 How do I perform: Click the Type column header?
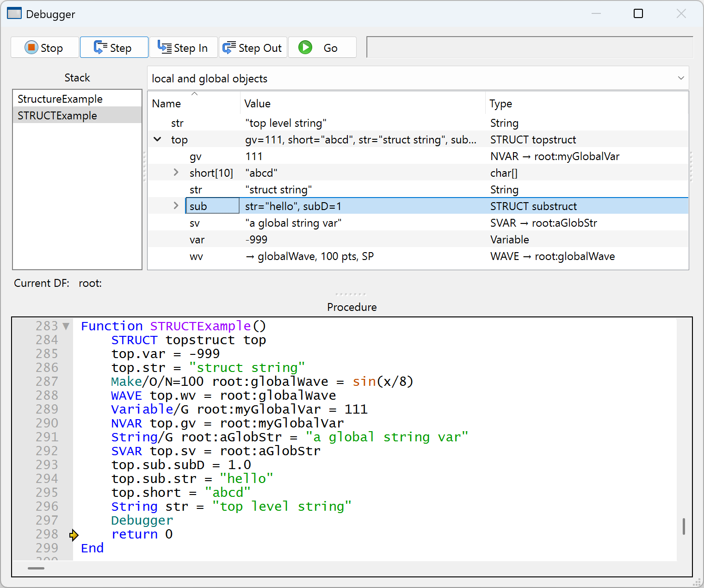tap(500, 104)
